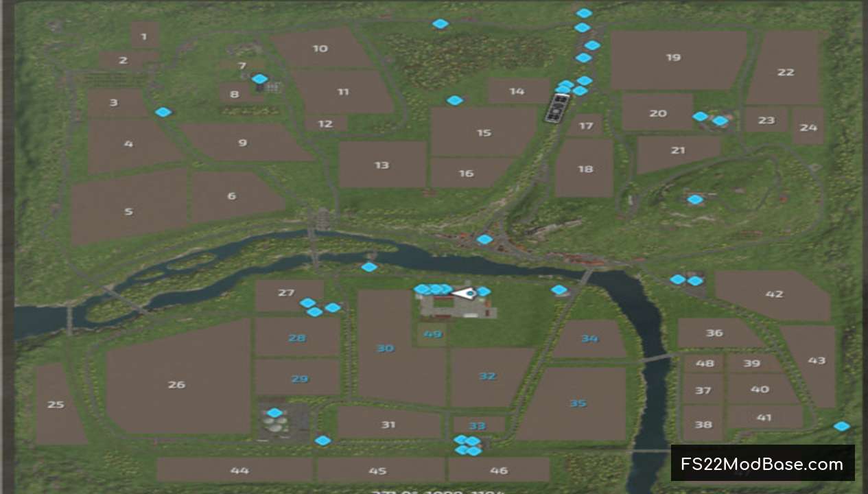
Task: Select left marker of pair west of field 42
Action: (x=678, y=279)
